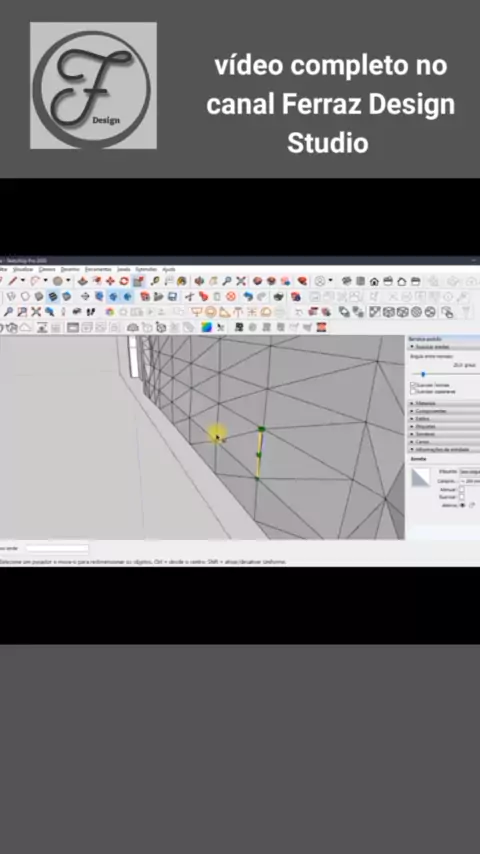Click the rainbow color icon in toolbar
Viewport: 480px width, 854px height.
(x=206, y=327)
